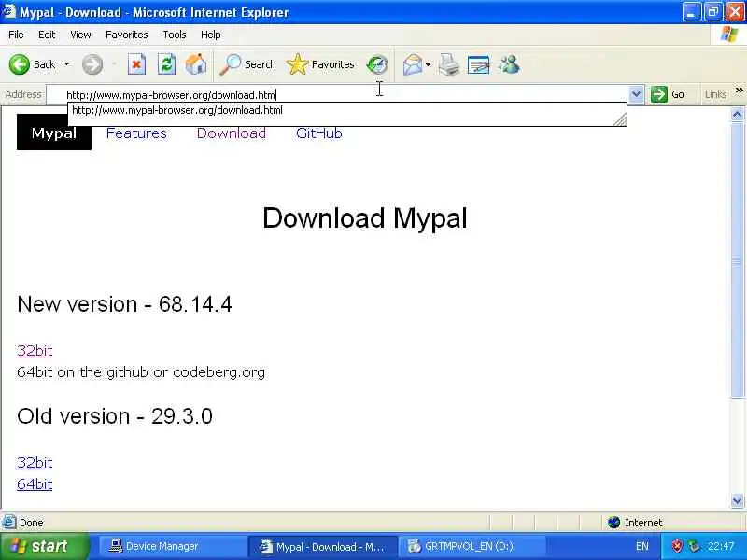This screenshot has width=747, height=560.
Task: Click the green Go button
Action: click(x=668, y=94)
